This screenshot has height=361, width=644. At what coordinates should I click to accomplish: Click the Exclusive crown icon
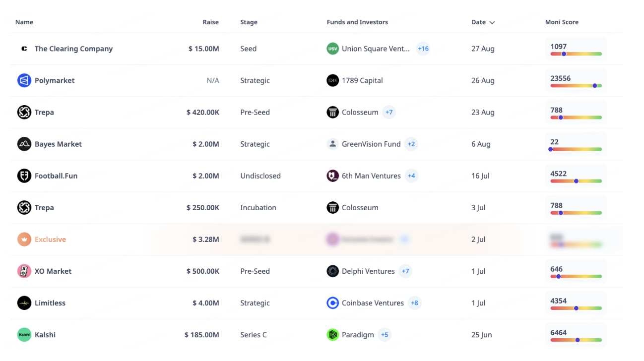pos(24,240)
